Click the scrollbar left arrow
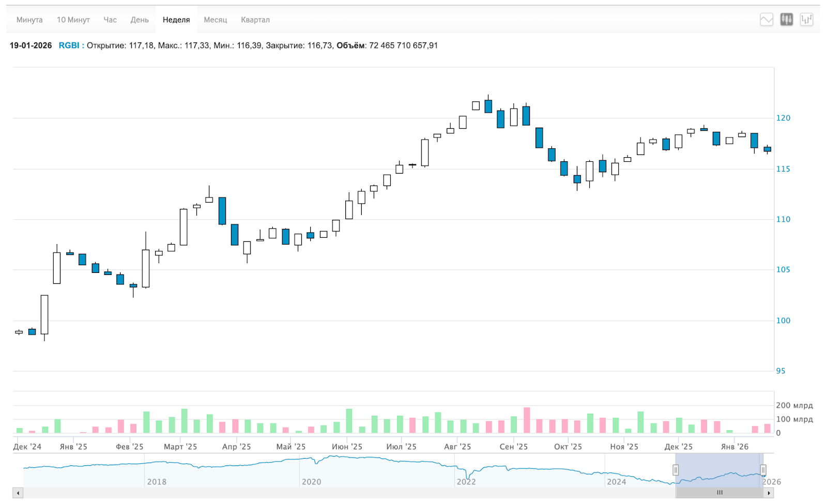The width and height of the screenshot is (827, 504). (18, 493)
